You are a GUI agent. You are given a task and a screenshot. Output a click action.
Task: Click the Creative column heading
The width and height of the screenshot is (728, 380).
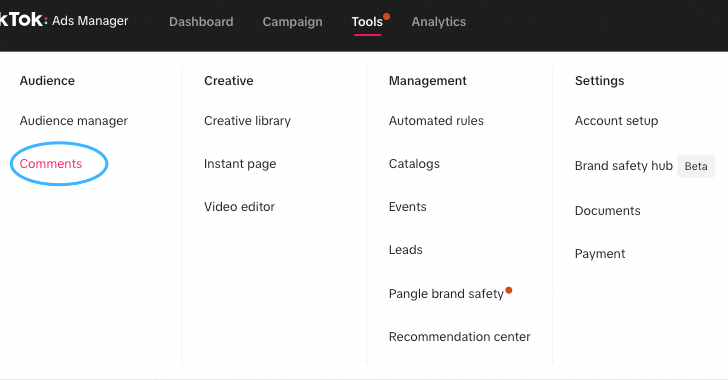(228, 81)
